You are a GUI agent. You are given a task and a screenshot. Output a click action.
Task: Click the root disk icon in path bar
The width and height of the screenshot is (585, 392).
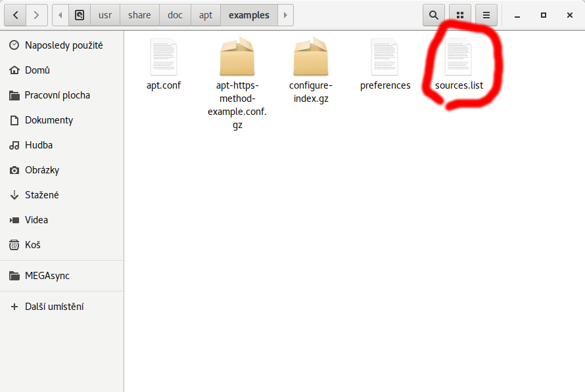click(x=80, y=15)
